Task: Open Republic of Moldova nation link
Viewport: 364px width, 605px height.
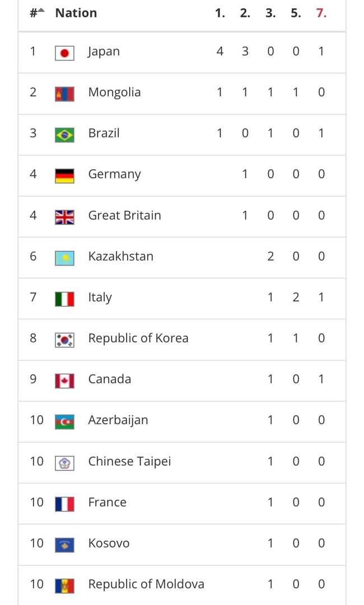Action: [146, 584]
